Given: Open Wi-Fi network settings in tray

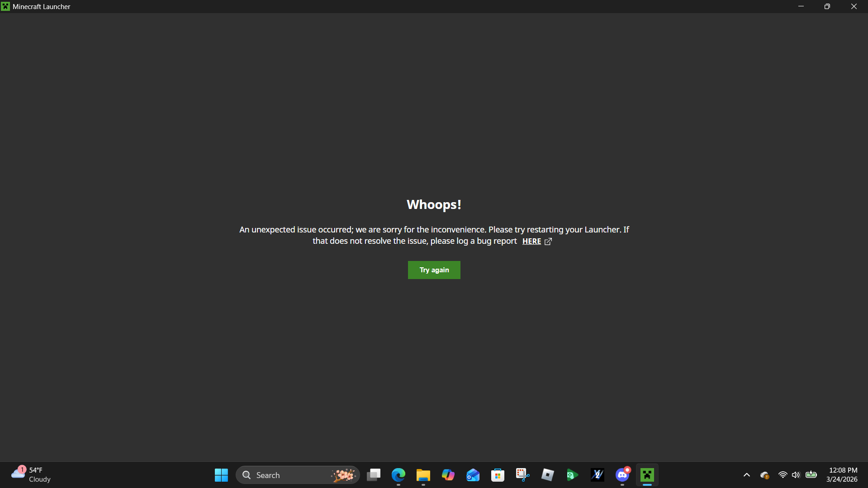Looking at the screenshot, I should click(783, 475).
